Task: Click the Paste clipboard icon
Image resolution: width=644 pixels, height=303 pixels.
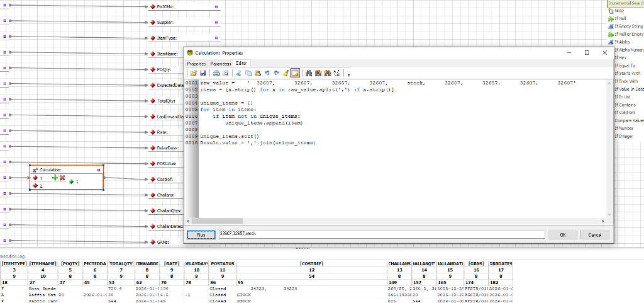Action: click(x=257, y=73)
